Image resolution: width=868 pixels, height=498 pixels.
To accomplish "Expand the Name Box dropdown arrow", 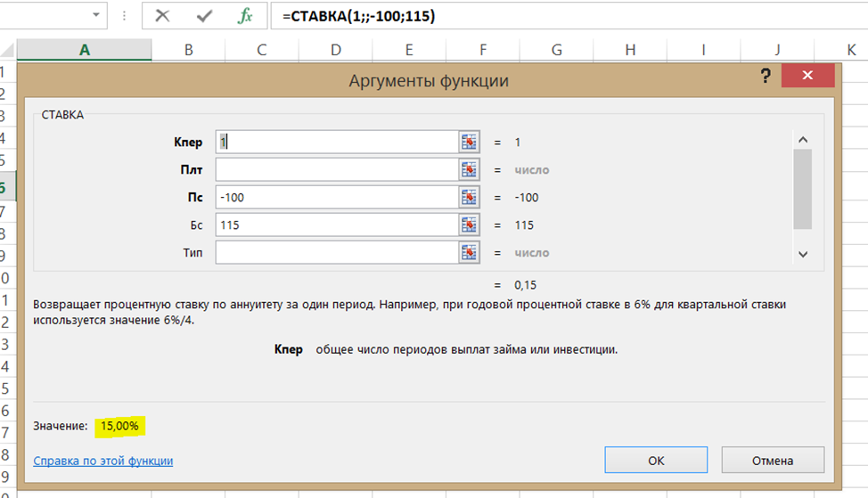I will tap(94, 16).
